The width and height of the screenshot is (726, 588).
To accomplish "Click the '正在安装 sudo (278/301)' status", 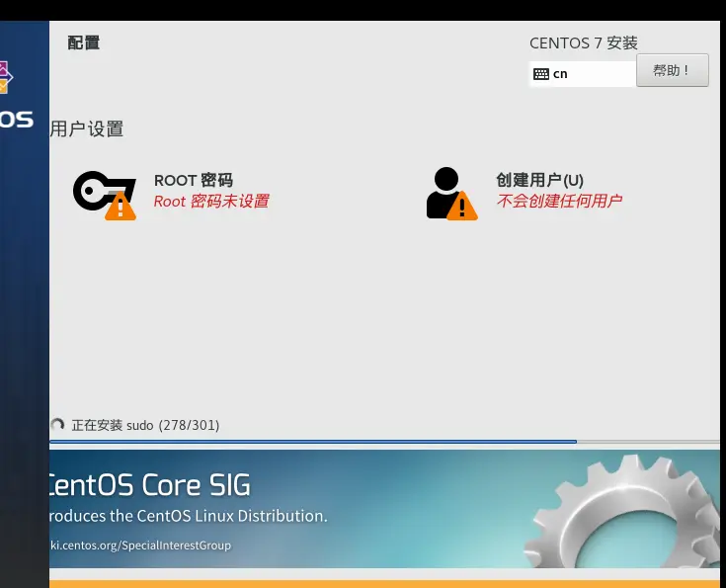I will pos(145,425).
